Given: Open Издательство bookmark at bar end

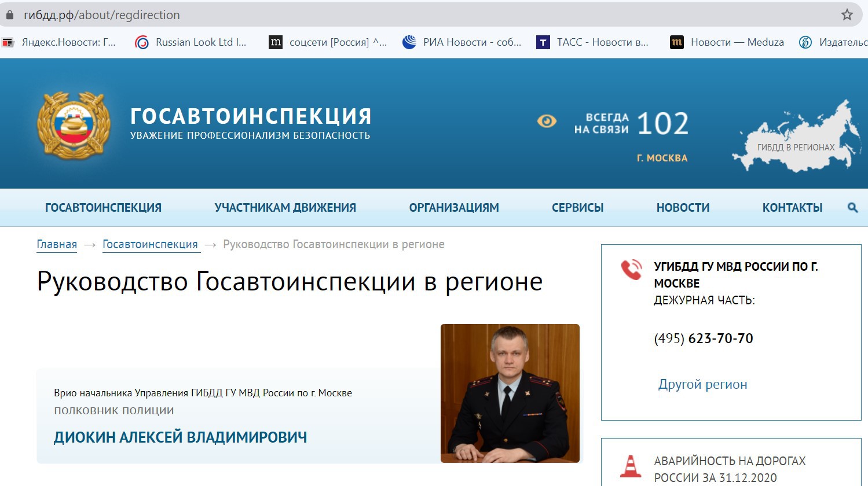Looking at the screenshot, I should pos(833,42).
